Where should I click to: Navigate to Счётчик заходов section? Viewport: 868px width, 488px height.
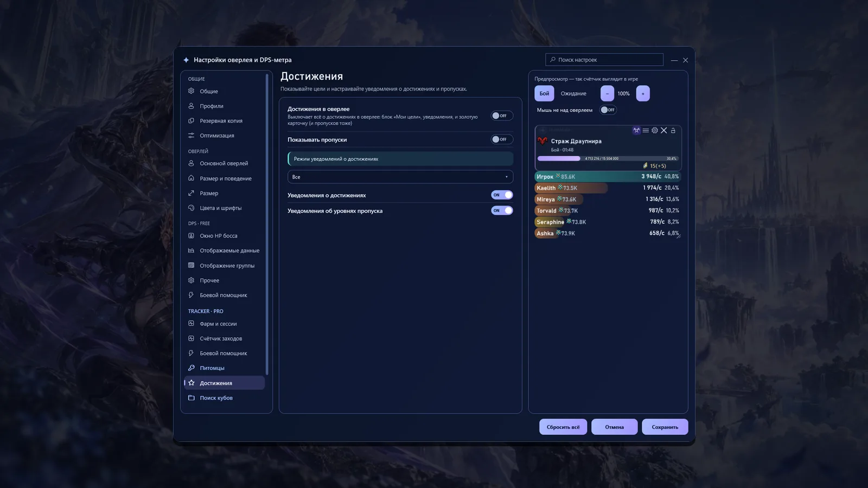[x=224, y=338]
